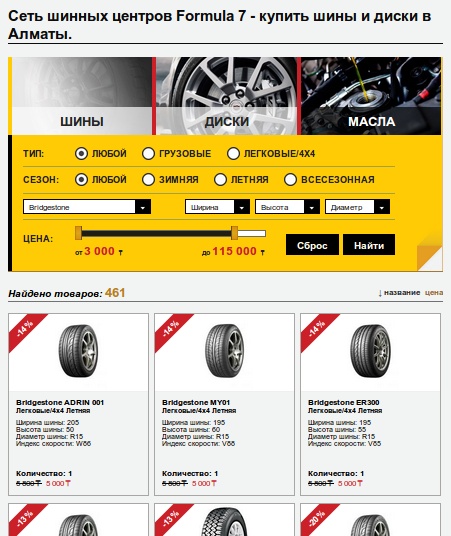Screen dimensions: 451x536
Task: Sort results by название
Action: point(402,293)
